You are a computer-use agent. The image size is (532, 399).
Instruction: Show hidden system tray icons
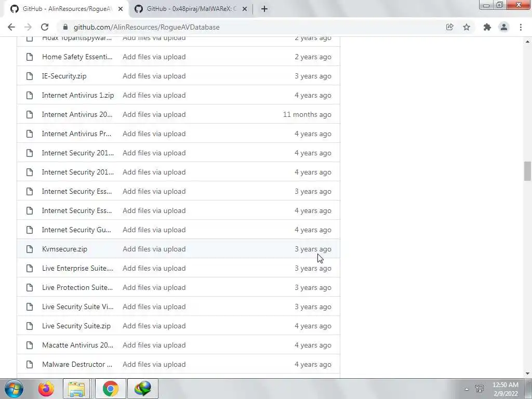[467, 389]
